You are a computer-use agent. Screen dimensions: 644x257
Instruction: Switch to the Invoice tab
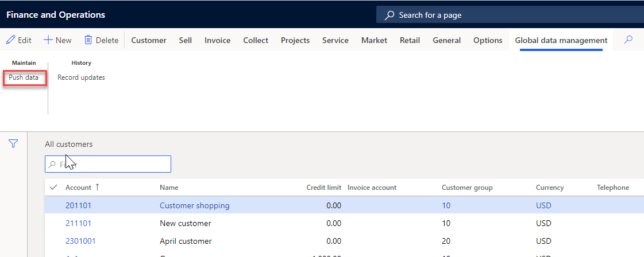click(x=217, y=40)
